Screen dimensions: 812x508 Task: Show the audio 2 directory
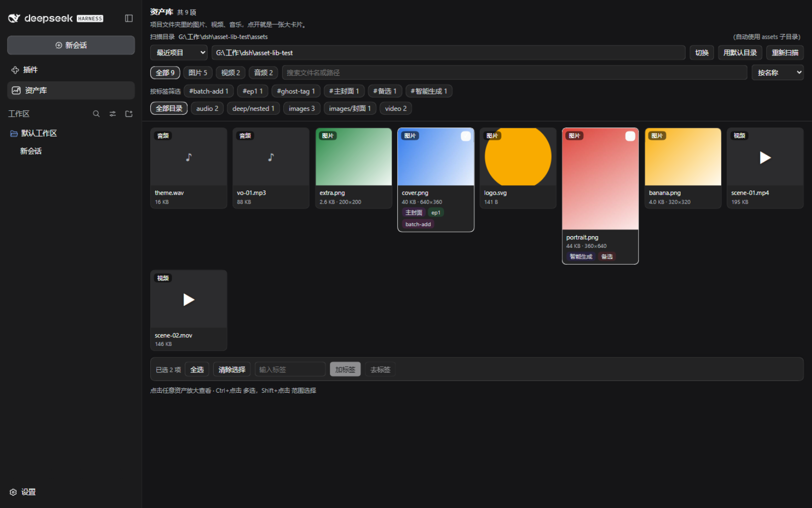(x=207, y=109)
